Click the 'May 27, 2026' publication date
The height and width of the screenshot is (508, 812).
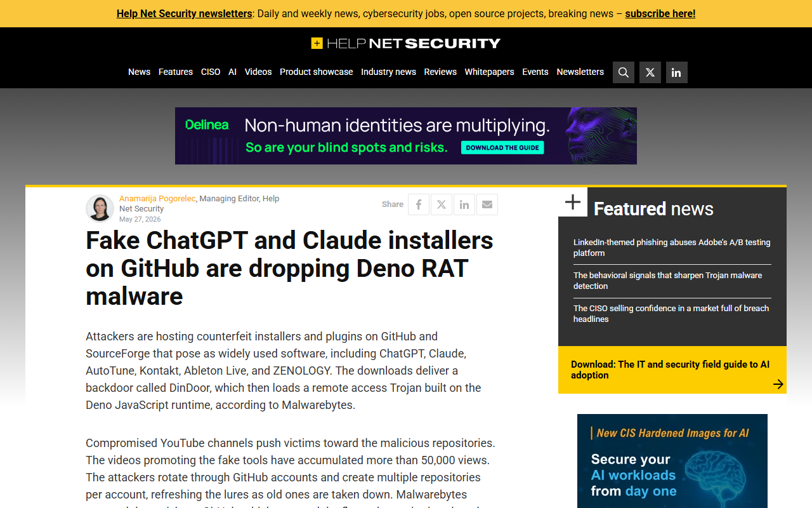tap(140, 219)
